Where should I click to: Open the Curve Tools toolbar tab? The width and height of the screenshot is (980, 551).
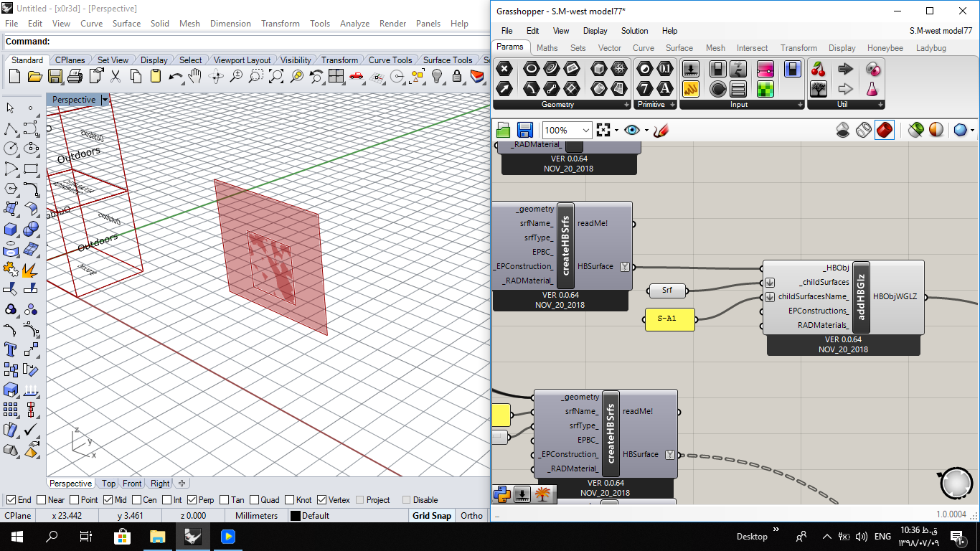(390, 60)
